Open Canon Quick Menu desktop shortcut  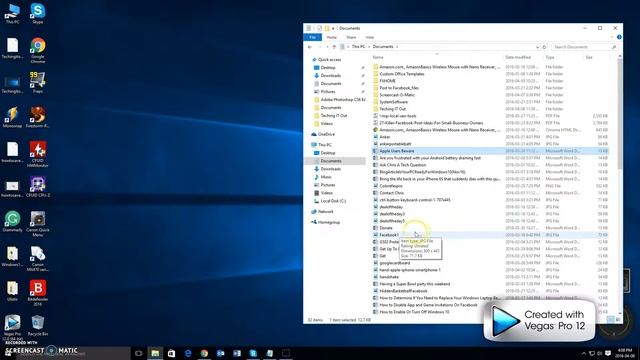tap(38, 223)
